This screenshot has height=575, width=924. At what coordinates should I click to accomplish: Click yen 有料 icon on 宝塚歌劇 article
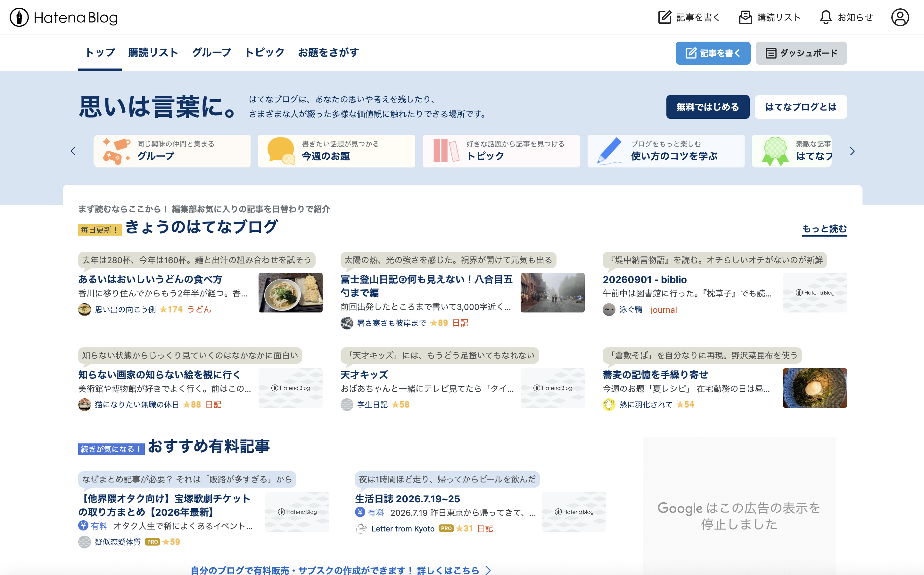tap(83, 526)
